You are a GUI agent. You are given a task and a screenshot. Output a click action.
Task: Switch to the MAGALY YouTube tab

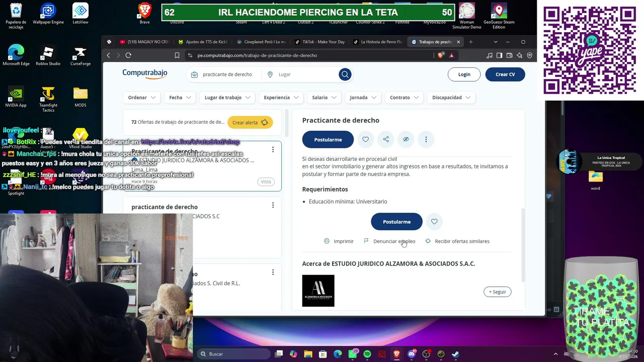[x=145, y=42]
